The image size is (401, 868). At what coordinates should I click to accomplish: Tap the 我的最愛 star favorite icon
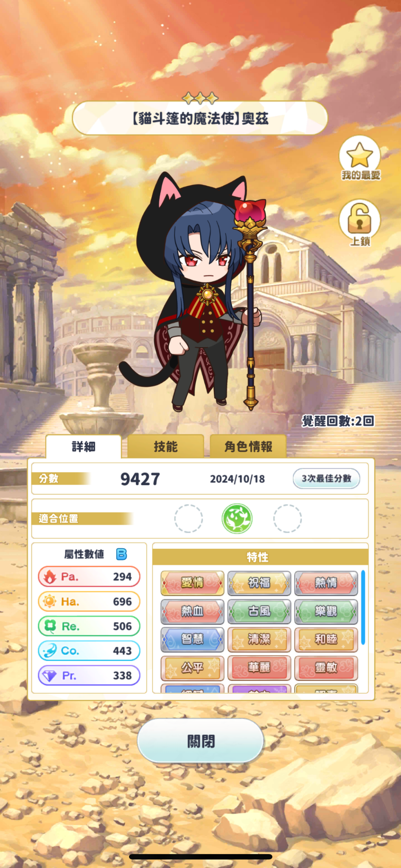(359, 157)
